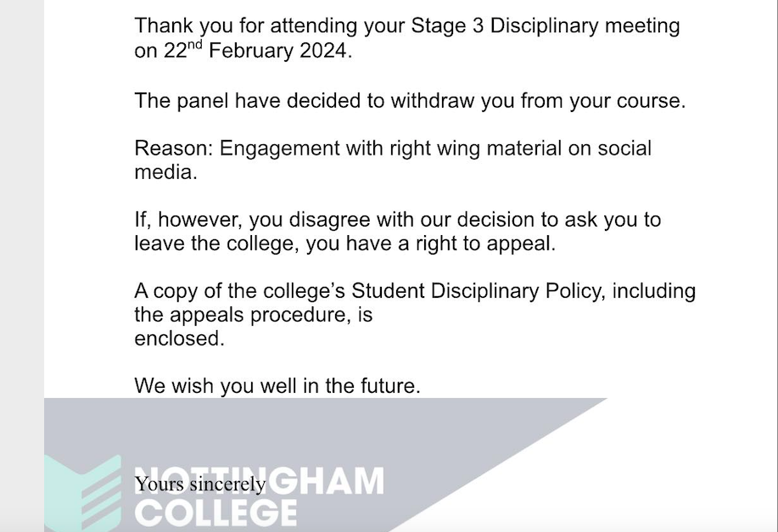The width and height of the screenshot is (778, 532).
Task: Click the "Stage 3 Disciplinary meeting" phrase
Action: (545, 26)
